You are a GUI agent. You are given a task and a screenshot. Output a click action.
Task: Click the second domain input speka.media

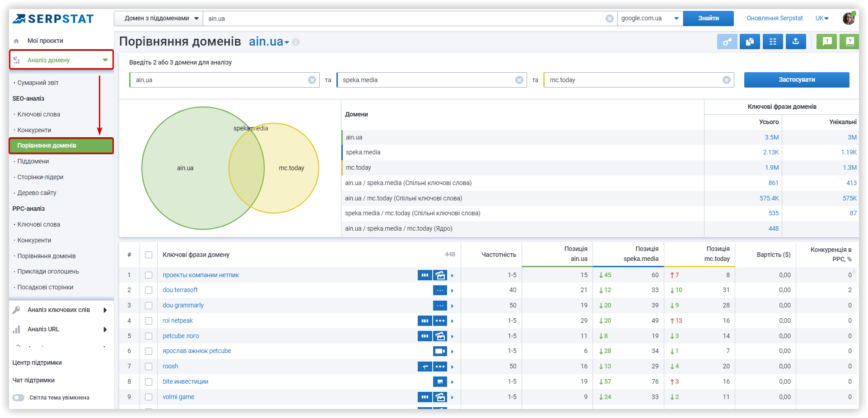(x=431, y=80)
